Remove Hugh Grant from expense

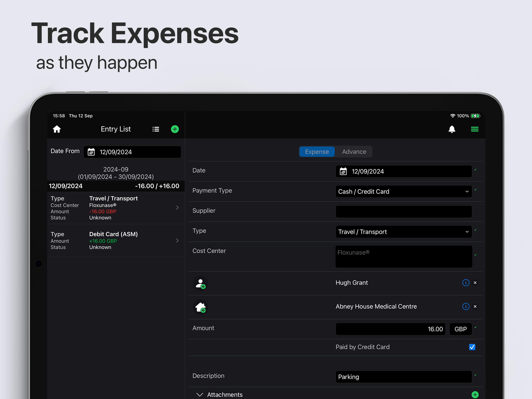[475, 282]
